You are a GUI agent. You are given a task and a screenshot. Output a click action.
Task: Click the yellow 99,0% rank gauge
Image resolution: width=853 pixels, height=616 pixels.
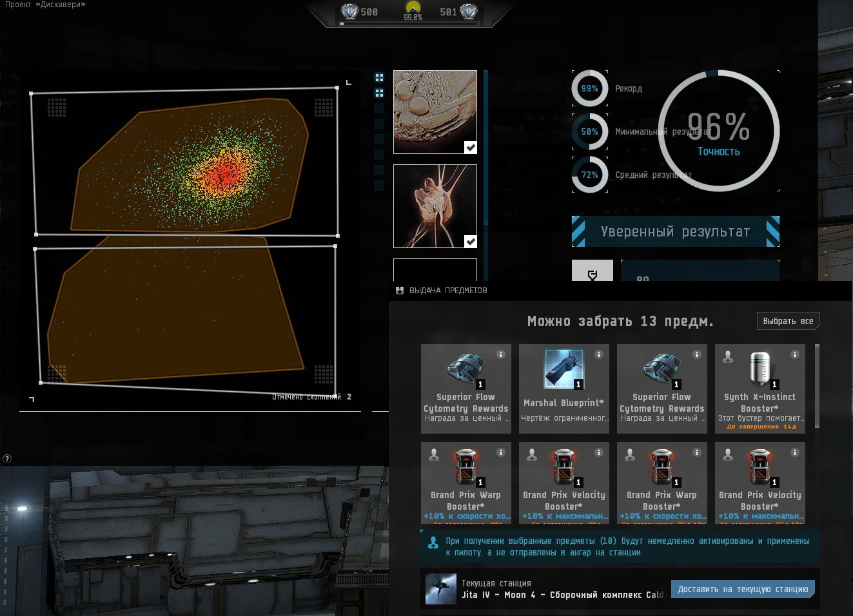413,8
